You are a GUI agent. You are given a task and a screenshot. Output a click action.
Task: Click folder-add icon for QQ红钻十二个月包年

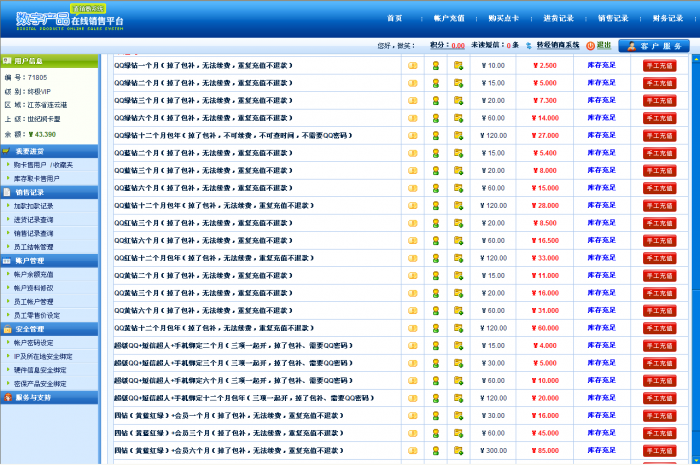click(458, 258)
